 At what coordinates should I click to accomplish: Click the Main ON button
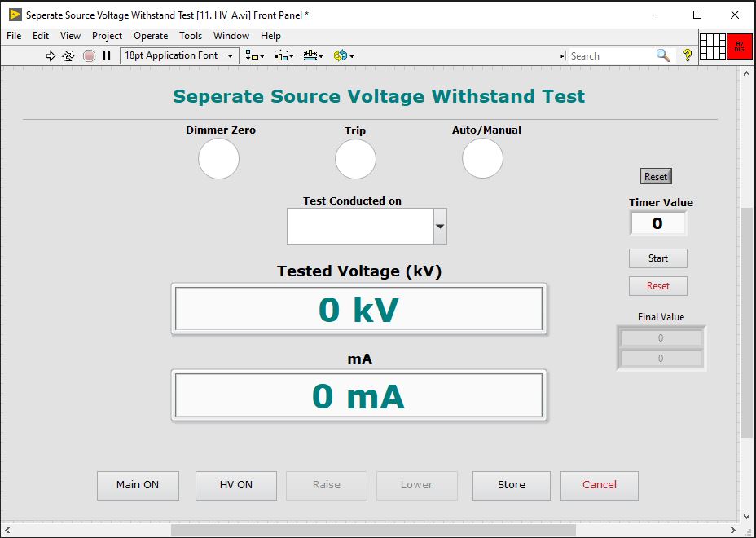click(138, 485)
